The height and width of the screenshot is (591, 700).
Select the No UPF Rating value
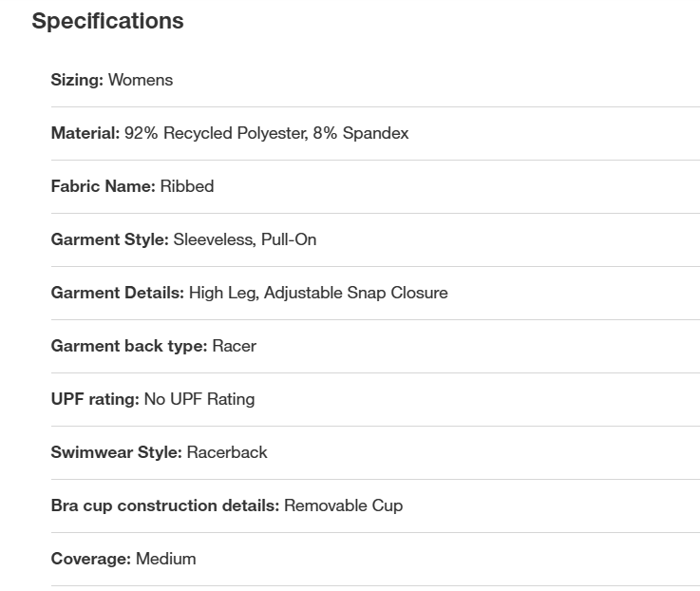pyautogui.click(x=199, y=399)
